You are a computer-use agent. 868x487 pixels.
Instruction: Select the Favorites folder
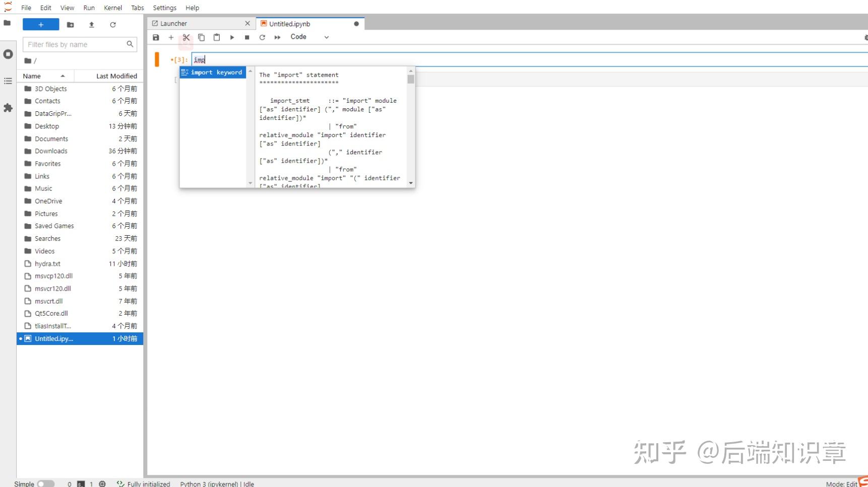coord(80,164)
